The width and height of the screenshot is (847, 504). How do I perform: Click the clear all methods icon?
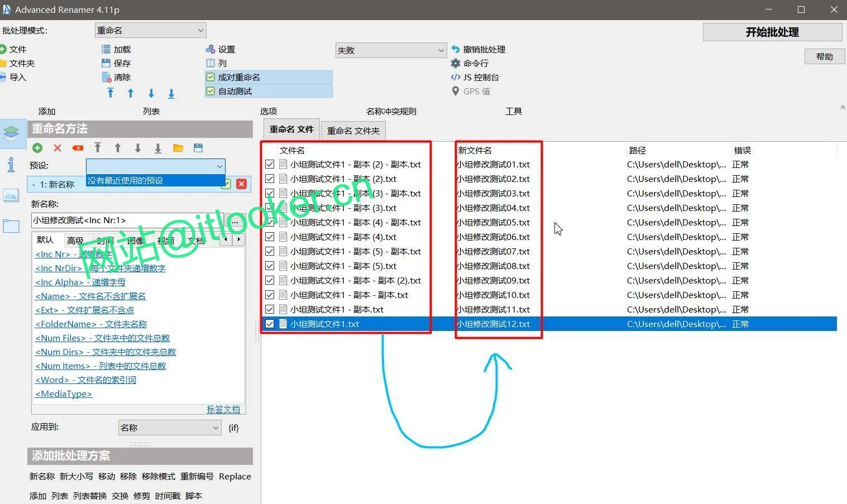pos(78,148)
